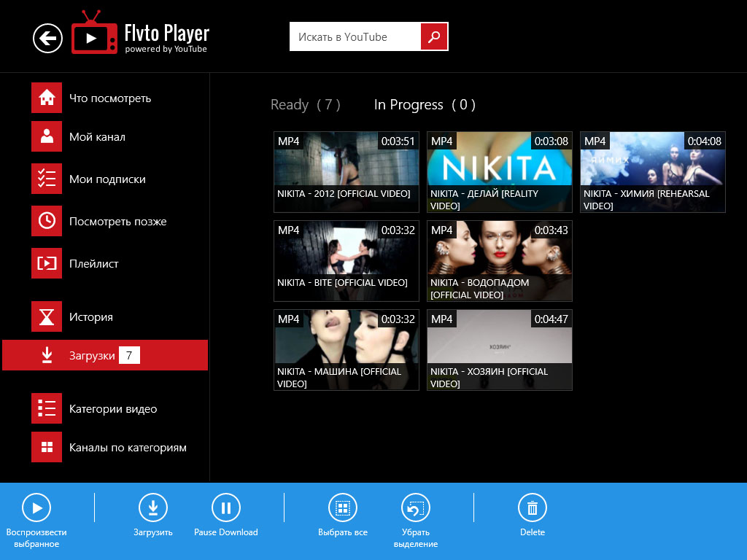Click the Загрузить label in bottom bar
747x560 pixels.
click(x=153, y=532)
